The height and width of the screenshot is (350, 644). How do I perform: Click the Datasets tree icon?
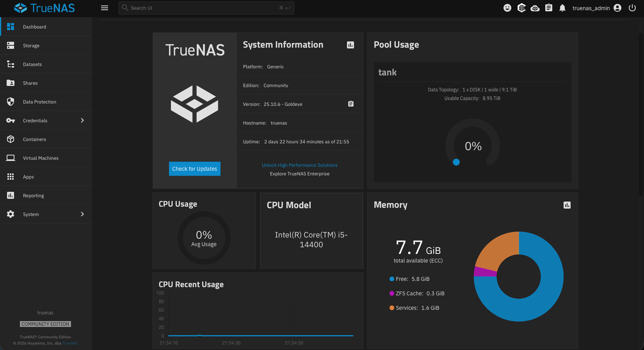point(11,64)
